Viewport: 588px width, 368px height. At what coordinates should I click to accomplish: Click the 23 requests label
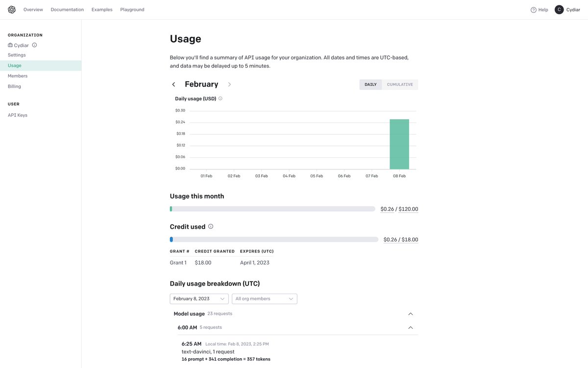click(x=220, y=314)
